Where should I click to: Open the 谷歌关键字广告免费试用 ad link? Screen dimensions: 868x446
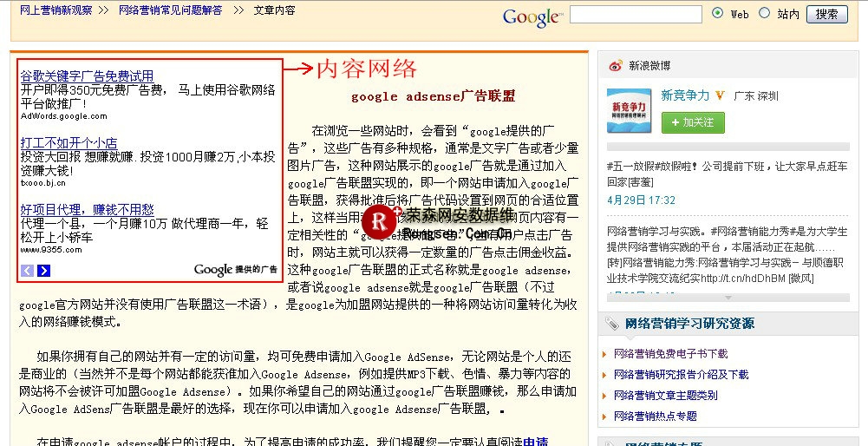pos(87,76)
